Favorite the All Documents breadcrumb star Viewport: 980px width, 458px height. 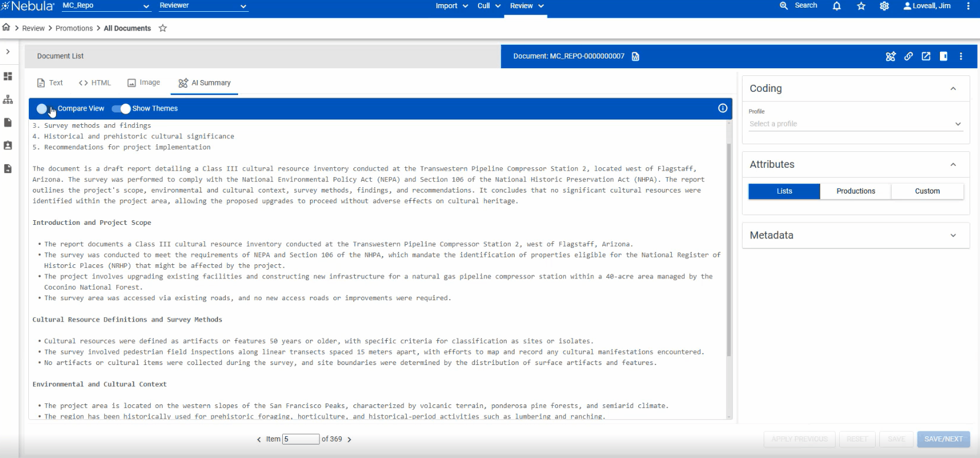click(x=163, y=28)
